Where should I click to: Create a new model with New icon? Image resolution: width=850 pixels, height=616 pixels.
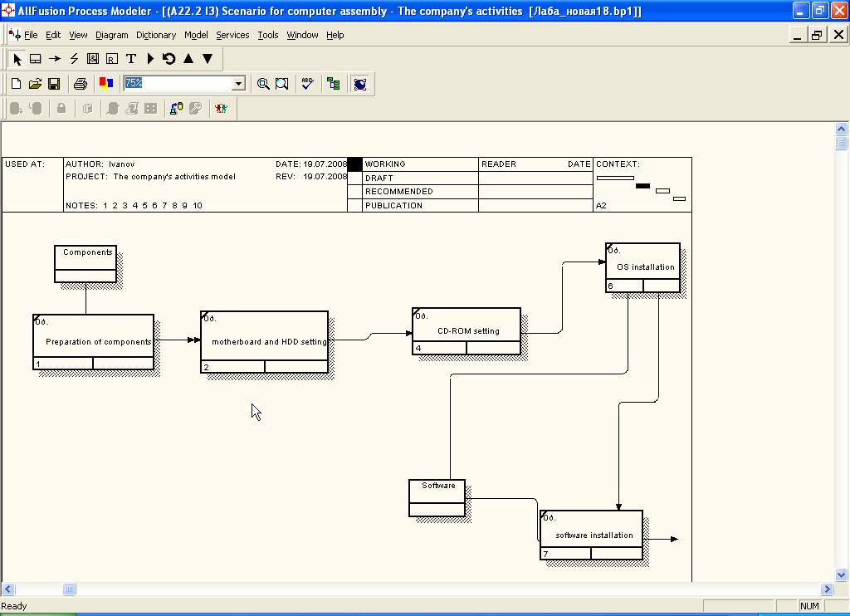click(17, 84)
